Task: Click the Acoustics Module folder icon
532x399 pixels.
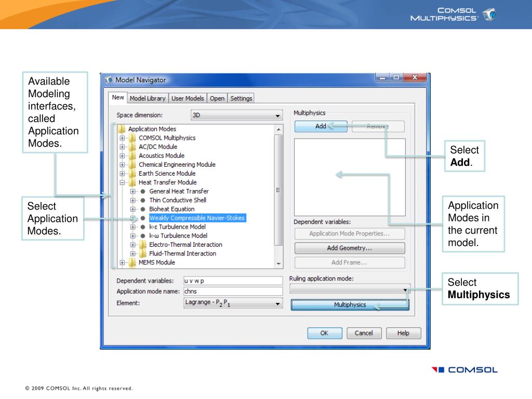Action: 132,155
